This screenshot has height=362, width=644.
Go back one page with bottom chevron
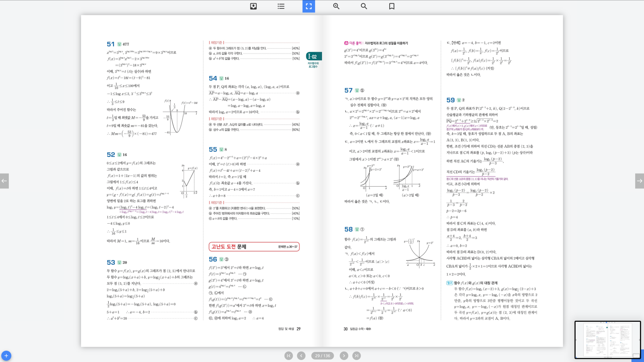(301, 356)
